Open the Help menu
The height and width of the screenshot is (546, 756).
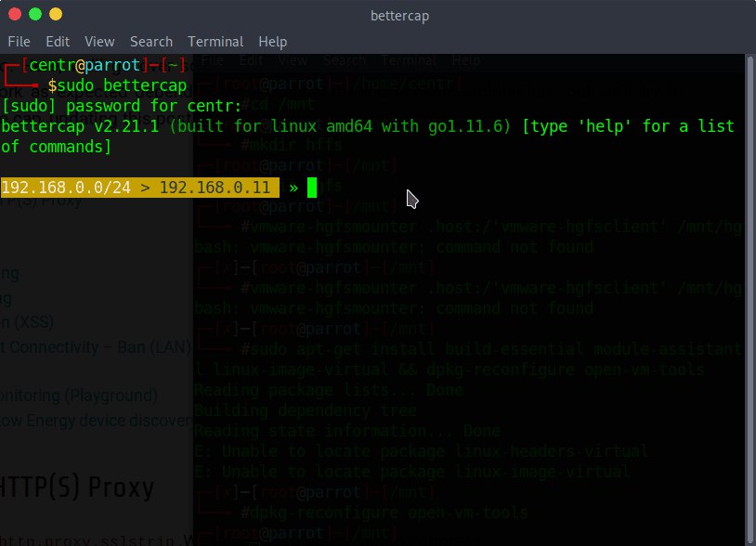(x=272, y=42)
